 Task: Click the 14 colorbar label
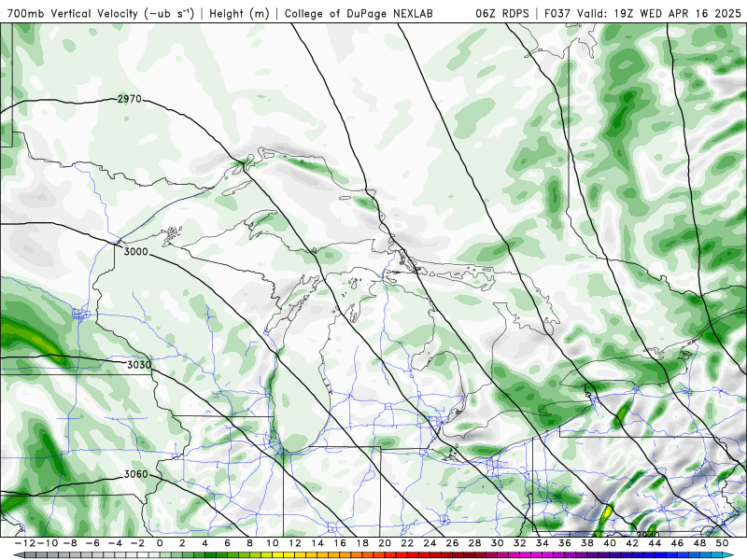(317, 543)
